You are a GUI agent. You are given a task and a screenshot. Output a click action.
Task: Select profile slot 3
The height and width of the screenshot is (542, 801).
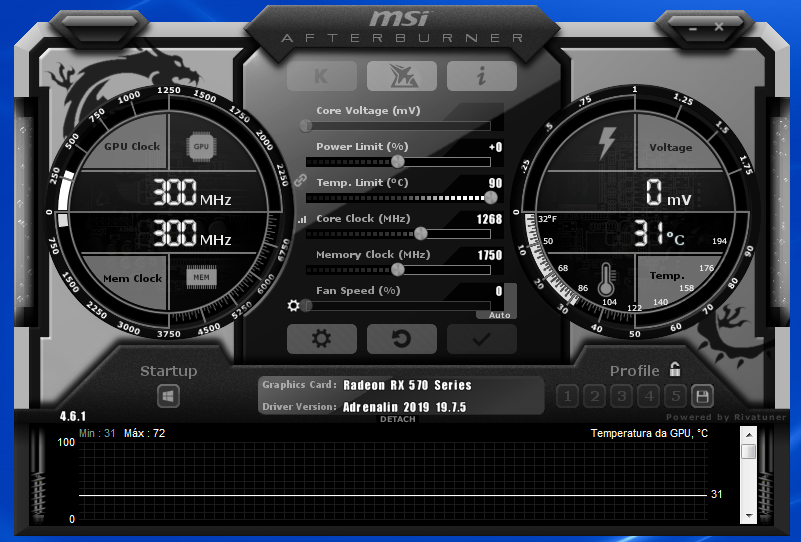(x=622, y=396)
